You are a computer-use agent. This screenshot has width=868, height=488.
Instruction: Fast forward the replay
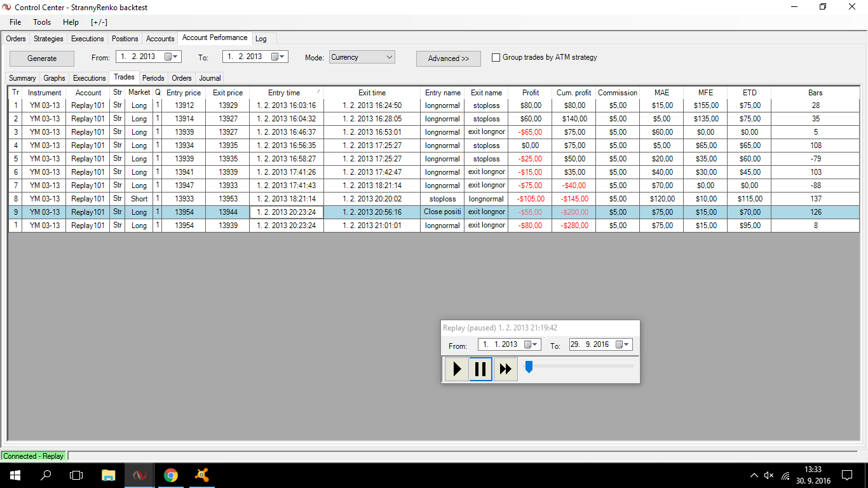(x=506, y=369)
